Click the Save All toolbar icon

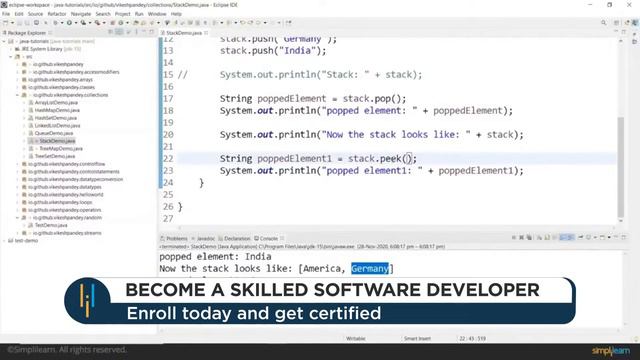(x=27, y=23)
